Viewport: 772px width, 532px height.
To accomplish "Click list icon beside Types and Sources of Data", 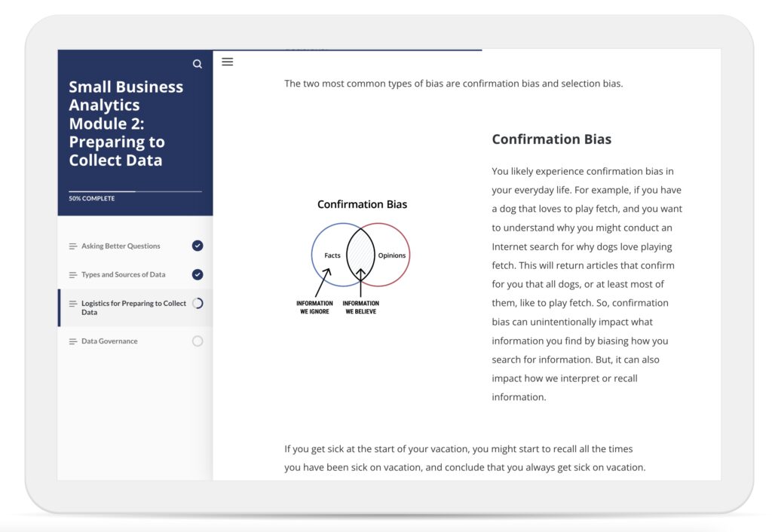I will [x=73, y=275].
